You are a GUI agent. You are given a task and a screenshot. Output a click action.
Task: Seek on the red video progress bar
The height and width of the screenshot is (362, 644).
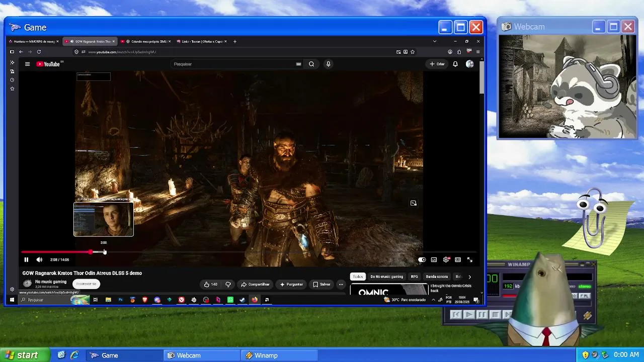click(249, 252)
